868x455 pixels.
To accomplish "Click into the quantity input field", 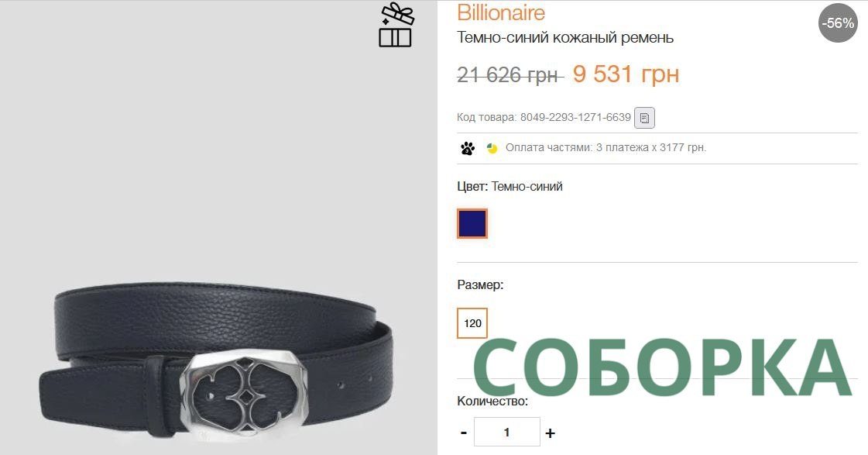I will click(506, 432).
